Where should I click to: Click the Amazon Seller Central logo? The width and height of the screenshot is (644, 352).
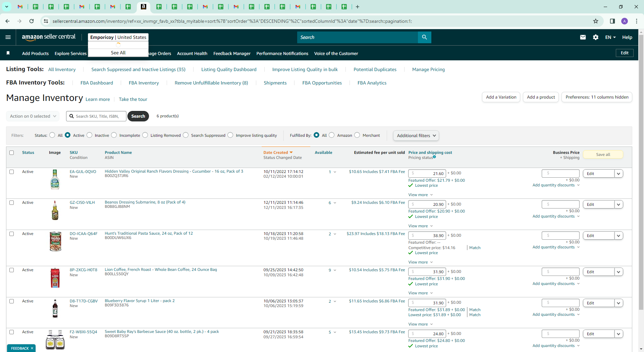pyautogui.click(x=49, y=37)
